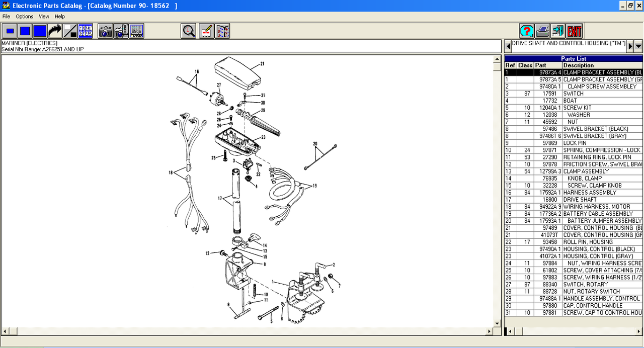Click diagram horizontal scrollbar left arrow
644x348 pixels.
pyautogui.click(x=5, y=331)
